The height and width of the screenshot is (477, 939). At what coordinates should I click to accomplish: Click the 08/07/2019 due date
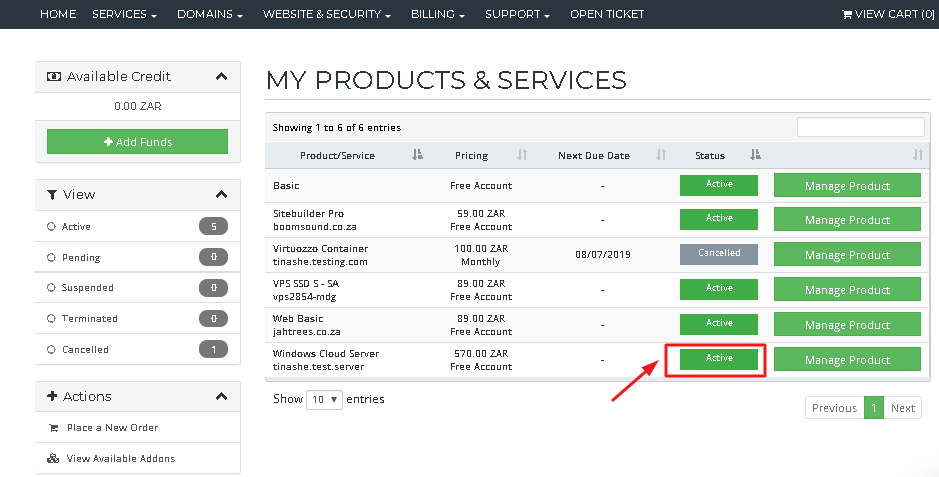(602, 254)
